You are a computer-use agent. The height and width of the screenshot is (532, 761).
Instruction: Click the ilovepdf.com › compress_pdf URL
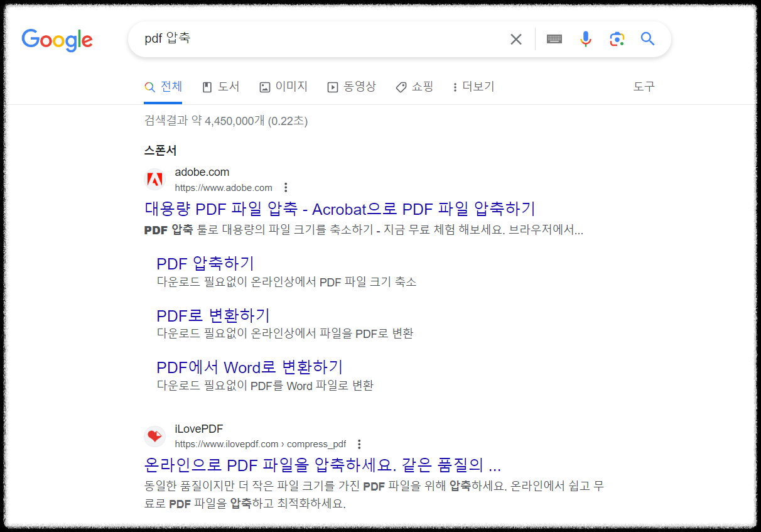click(x=261, y=444)
